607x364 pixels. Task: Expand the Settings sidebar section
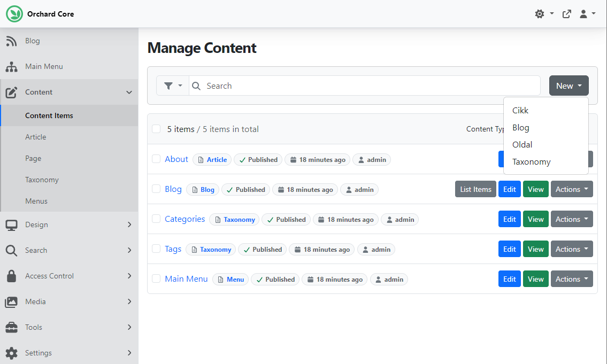129,353
